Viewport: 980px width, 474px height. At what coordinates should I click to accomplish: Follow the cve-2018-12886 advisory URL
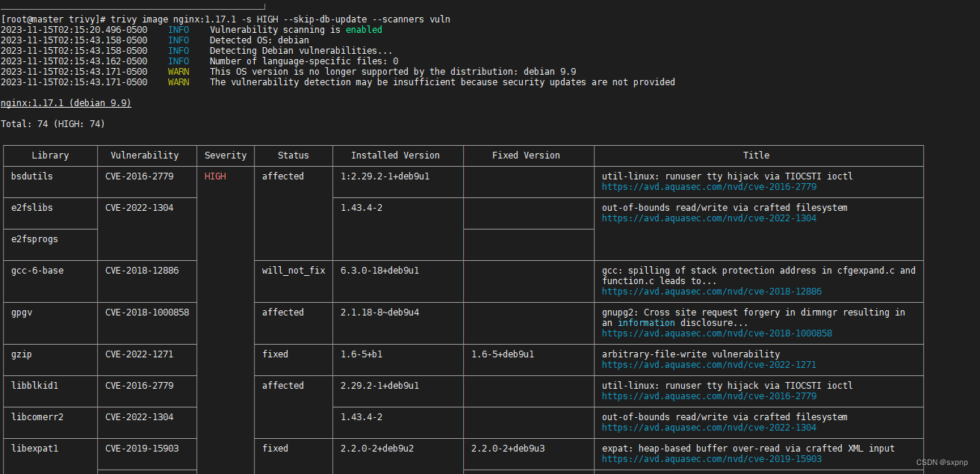click(712, 292)
